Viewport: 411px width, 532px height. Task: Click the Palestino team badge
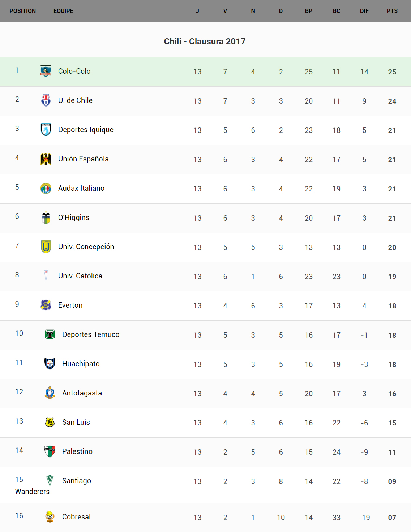pyautogui.click(x=50, y=451)
